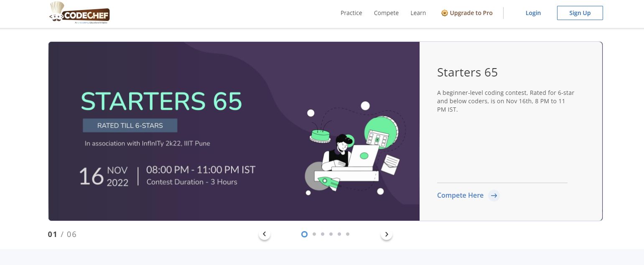Click the 08:00 PM - 11:00 PM IST text
This screenshot has height=265, width=644.
coord(201,170)
